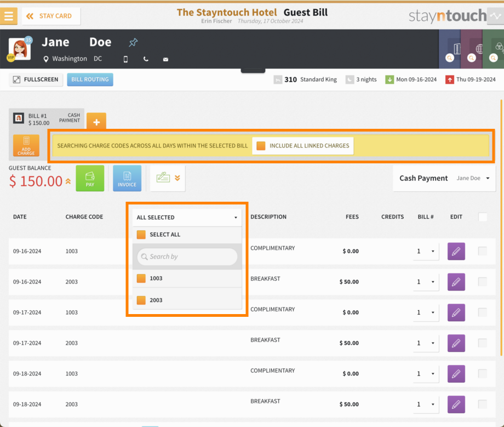Edit the 09-17-2024 Complimentary charge
The image size is (504, 427).
pyautogui.click(x=456, y=312)
